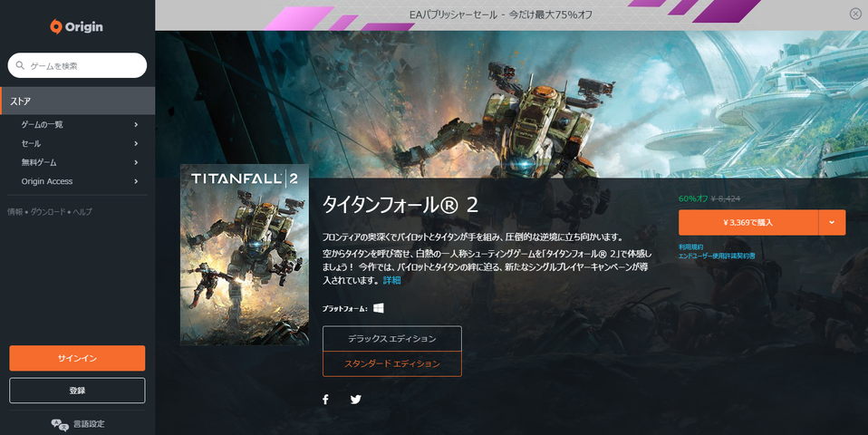Screen dimensions: 868x435
Task: Click the タイタンフォール® 2 title
Action: [x=400, y=205]
